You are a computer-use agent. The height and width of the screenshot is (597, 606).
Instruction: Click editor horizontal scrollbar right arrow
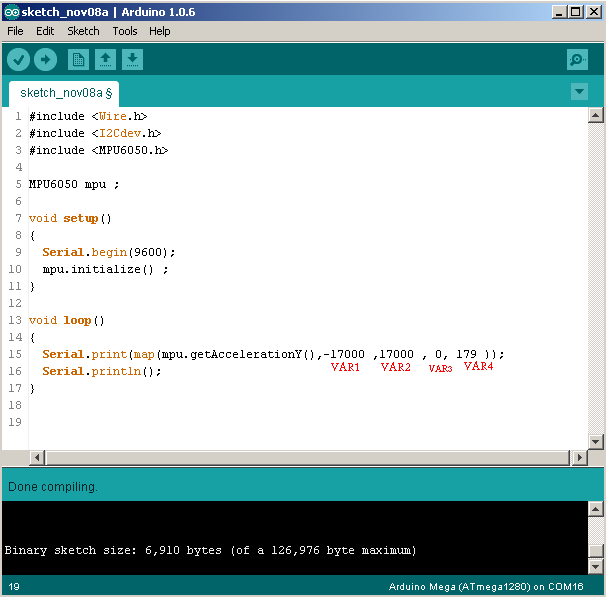[x=579, y=458]
